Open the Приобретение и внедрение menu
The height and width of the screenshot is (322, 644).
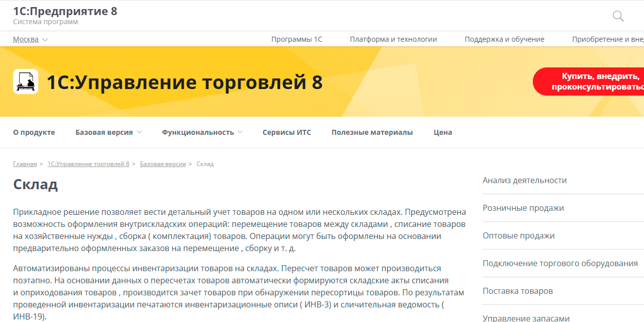click(x=608, y=39)
